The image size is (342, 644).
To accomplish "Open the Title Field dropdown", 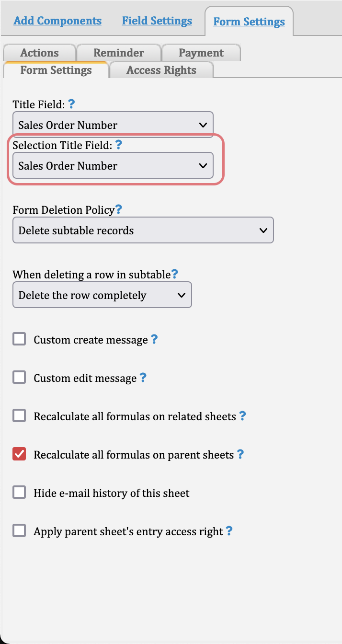I will pyautogui.click(x=113, y=125).
